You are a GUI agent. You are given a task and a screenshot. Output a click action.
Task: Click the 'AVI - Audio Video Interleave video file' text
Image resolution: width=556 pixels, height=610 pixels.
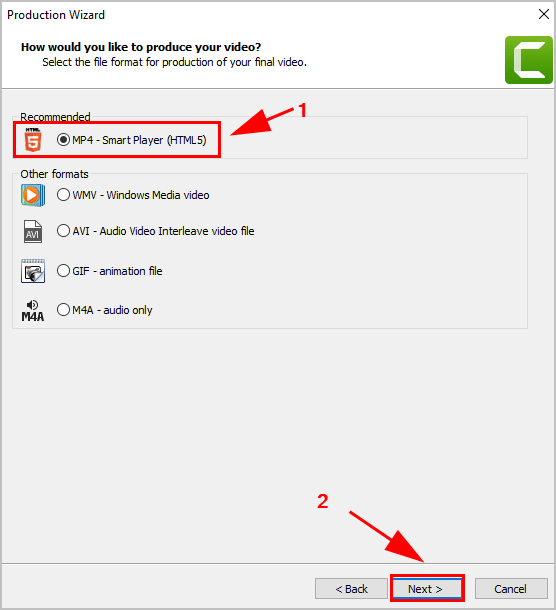tap(163, 231)
